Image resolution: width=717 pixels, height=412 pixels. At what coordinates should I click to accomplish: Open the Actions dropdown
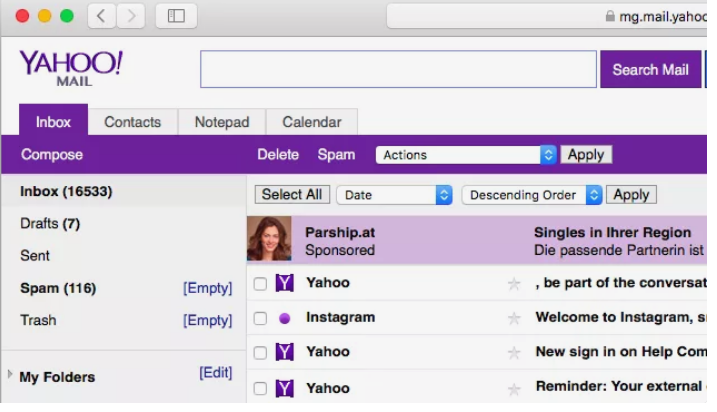(466, 155)
